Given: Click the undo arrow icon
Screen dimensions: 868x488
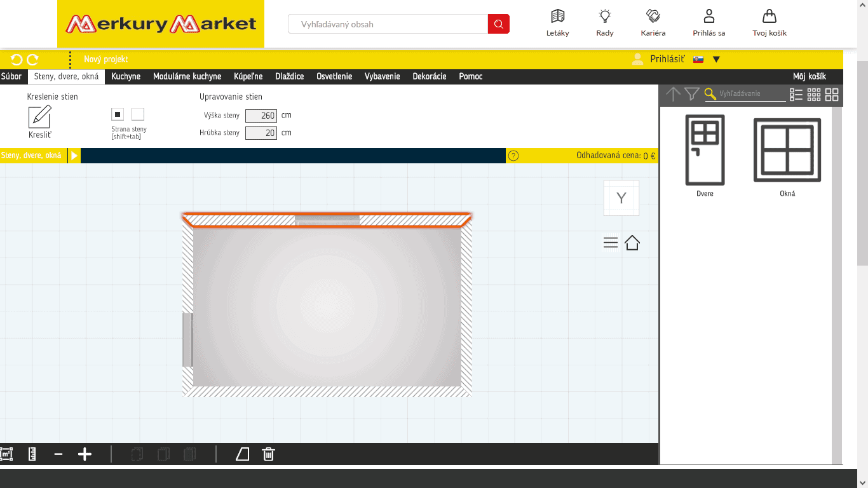Looking at the screenshot, I should 17,59.
